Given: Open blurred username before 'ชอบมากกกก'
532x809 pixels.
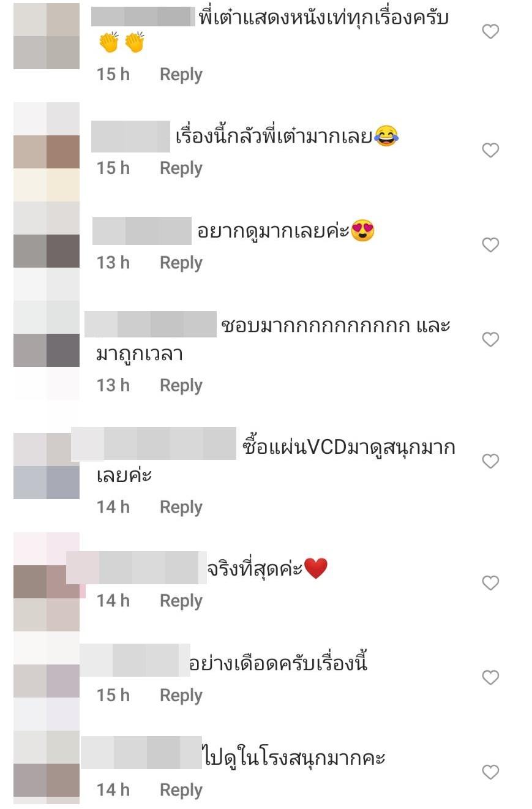Looking at the screenshot, I should point(151,325).
